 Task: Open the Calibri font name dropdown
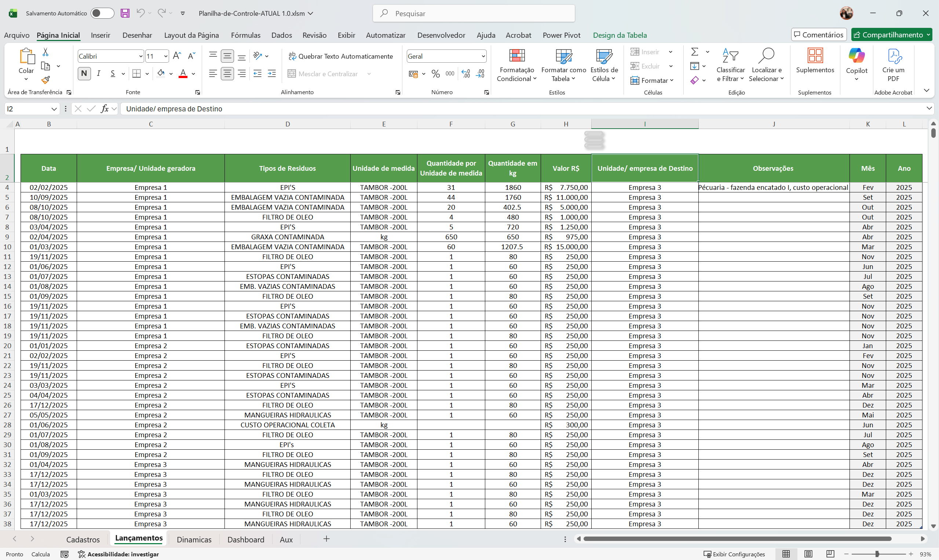coord(140,56)
